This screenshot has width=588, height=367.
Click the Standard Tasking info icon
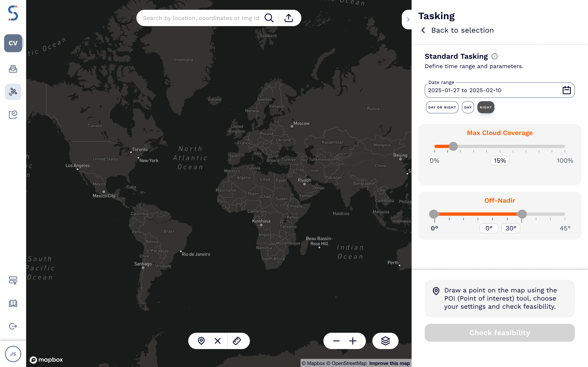tap(495, 56)
